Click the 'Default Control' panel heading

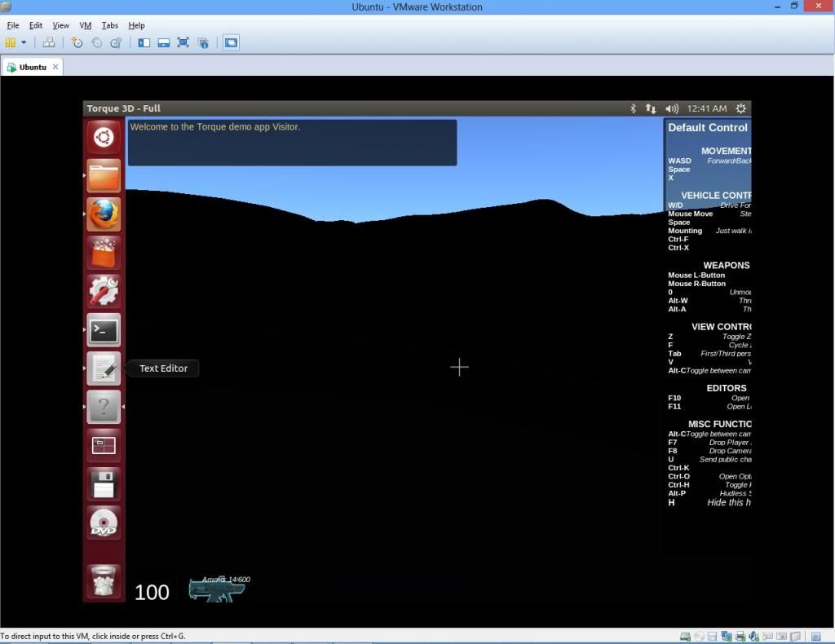coord(708,128)
